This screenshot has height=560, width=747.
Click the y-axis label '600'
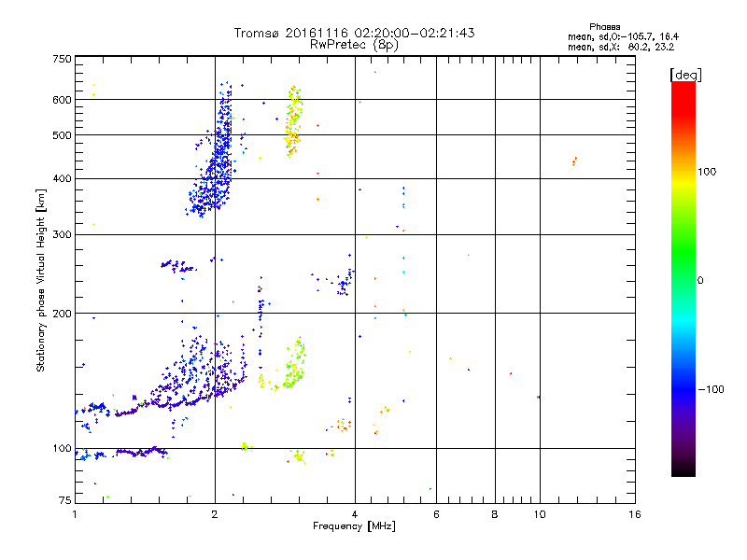pos(62,100)
